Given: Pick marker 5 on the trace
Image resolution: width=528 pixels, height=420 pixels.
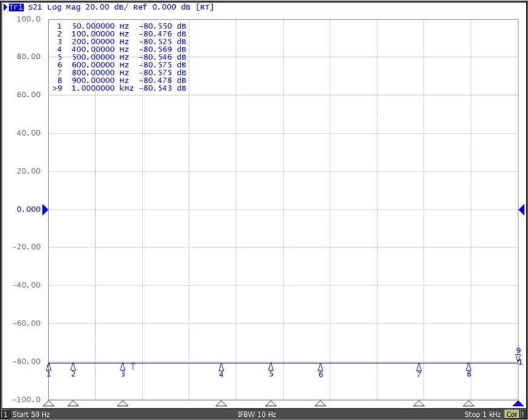Looking at the screenshot, I should pyautogui.click(x=271, y=367).
